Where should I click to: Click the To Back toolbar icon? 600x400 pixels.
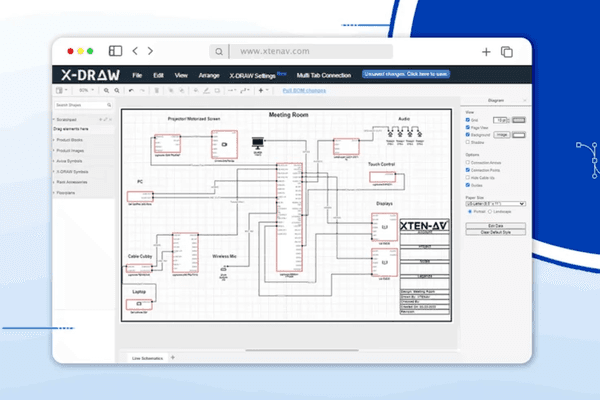[x=182, y=91]
